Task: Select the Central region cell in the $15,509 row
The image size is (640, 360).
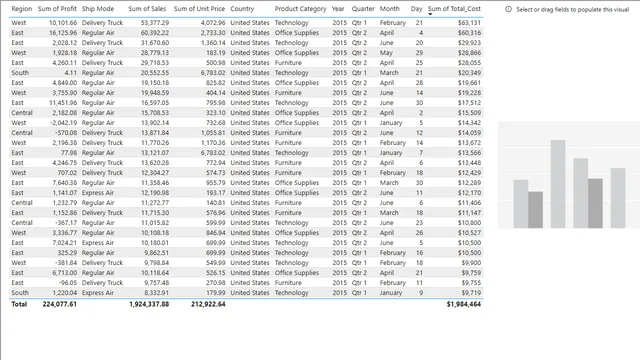Action: tap(22, 113)
